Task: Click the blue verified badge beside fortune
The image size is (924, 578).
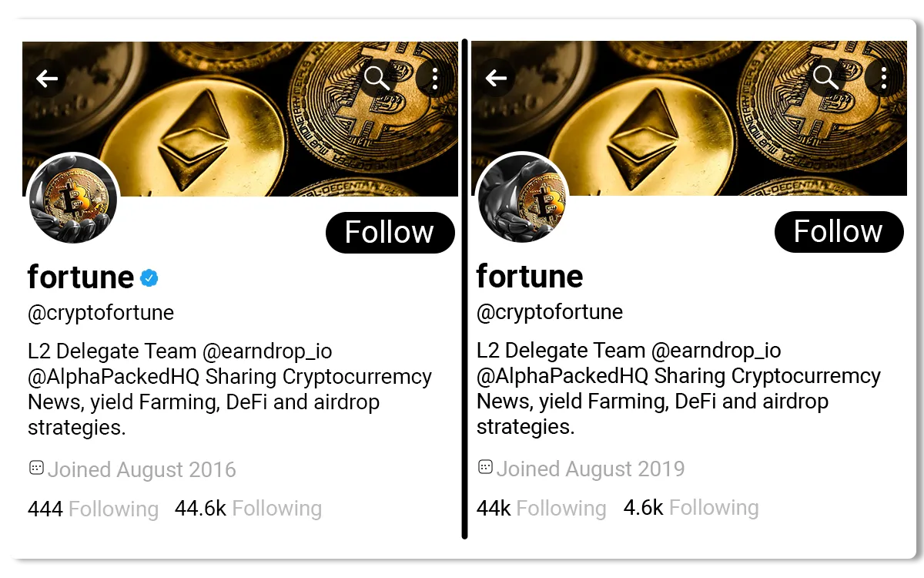Action: coord(149,278)
